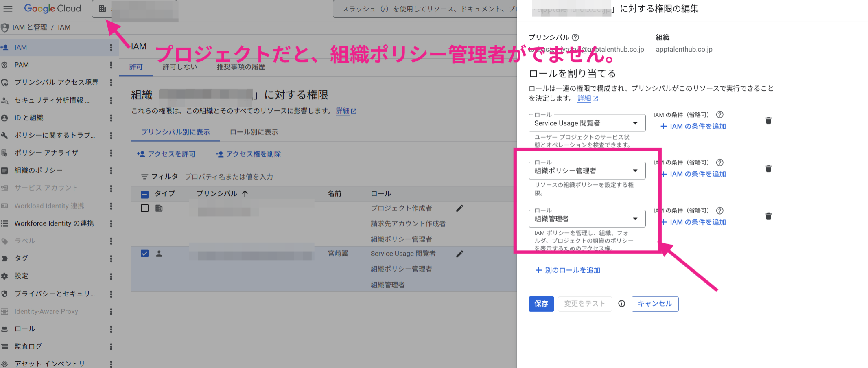Image resolution: width=868 pixels, height=368 pixels.
Task: Open the 詳細 link under ロールを割り当てる
Action: (588, 99)
